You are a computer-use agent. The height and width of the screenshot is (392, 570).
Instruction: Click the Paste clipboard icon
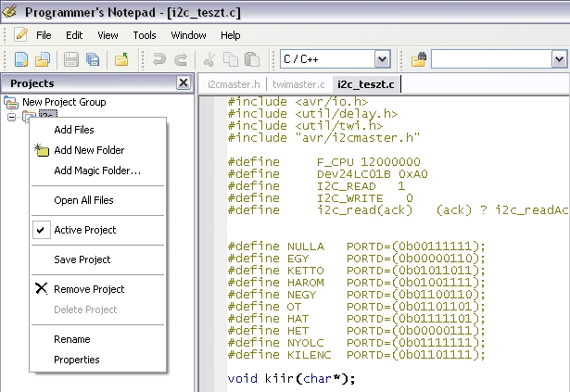coord(252,59)
